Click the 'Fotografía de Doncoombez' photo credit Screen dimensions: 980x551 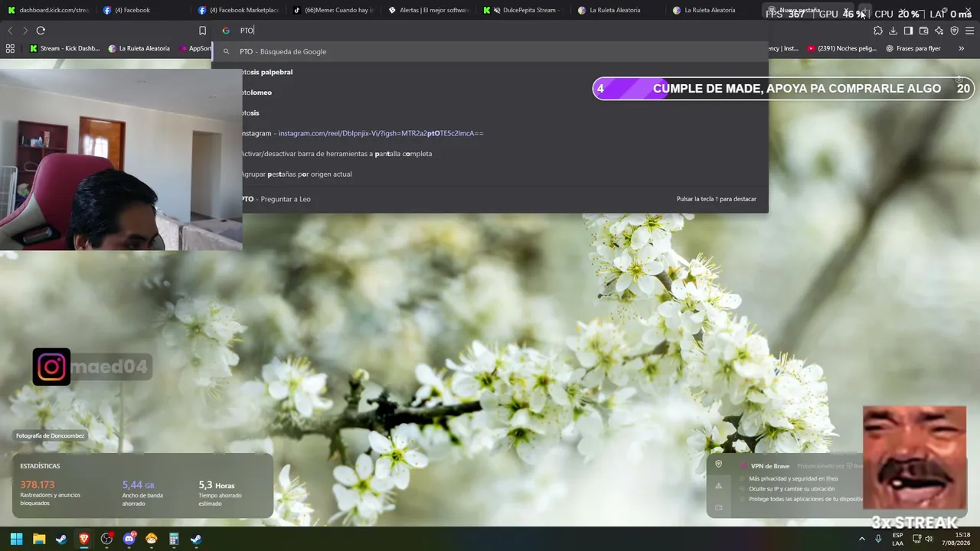coord(51,435)
